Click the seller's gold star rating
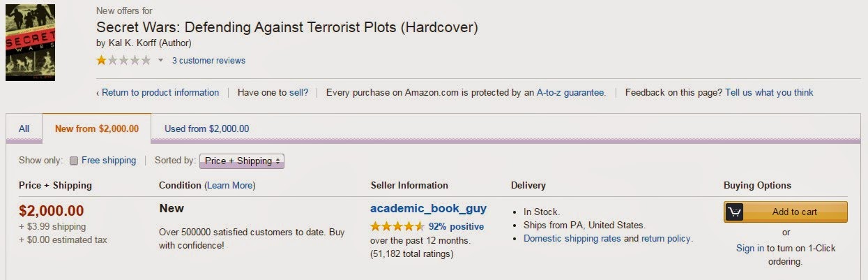 [x=397, y=226]
